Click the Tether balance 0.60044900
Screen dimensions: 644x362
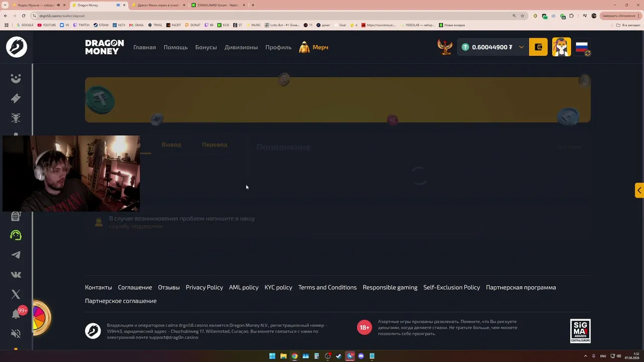[x=487, y=47]
